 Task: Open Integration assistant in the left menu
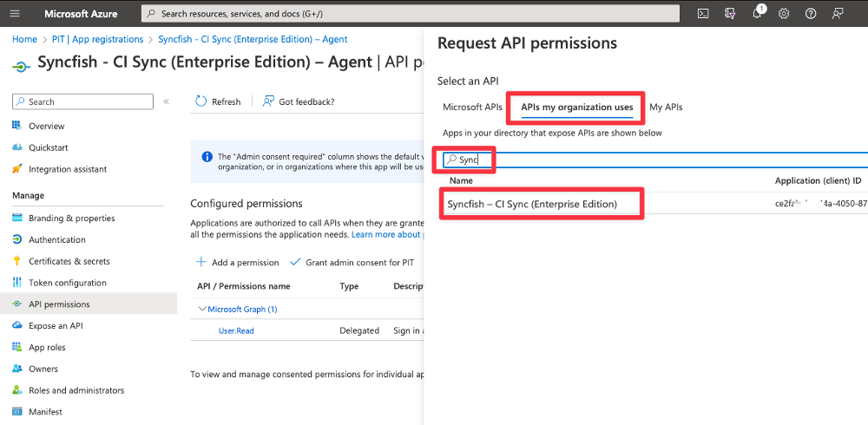[x=68, y=169]
